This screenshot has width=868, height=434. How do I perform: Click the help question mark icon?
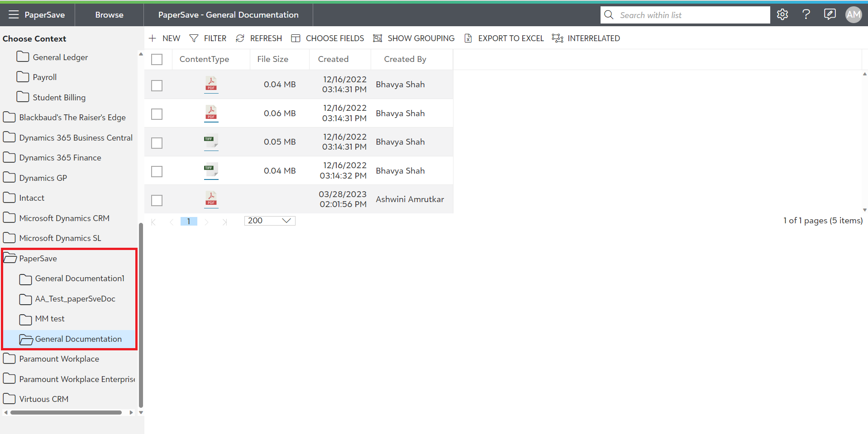click(806, 14)
